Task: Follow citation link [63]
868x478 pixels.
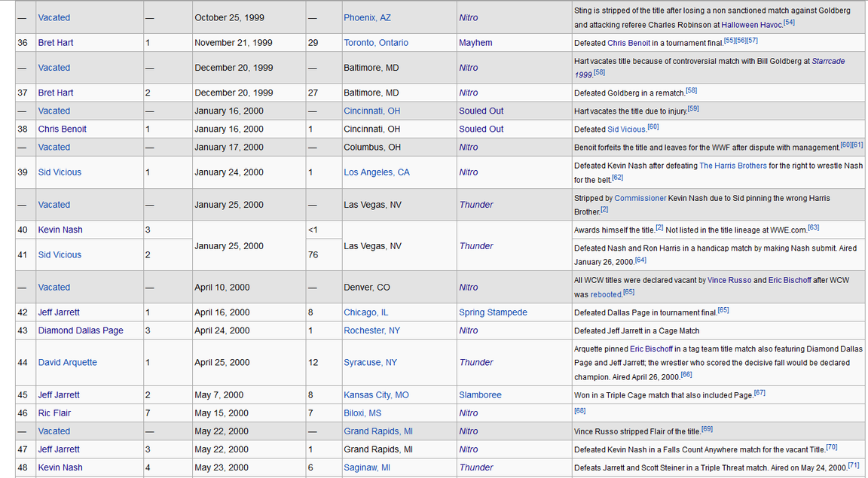Action: (x=813, y=227)
